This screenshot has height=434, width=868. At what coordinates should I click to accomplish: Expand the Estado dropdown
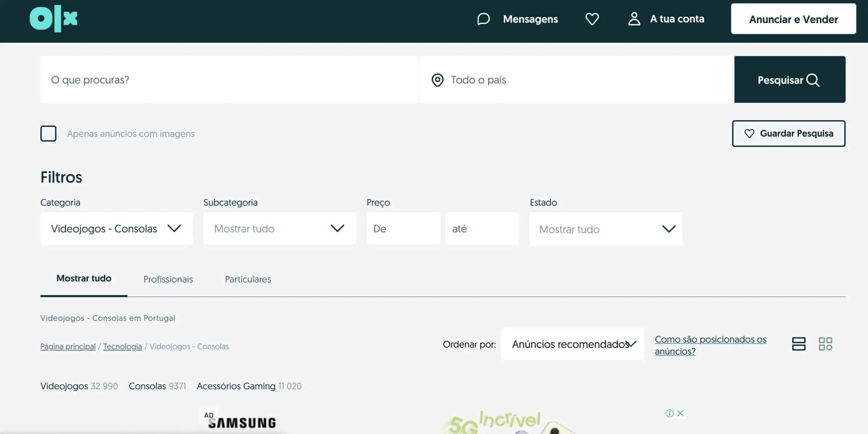tap(605, 229)
